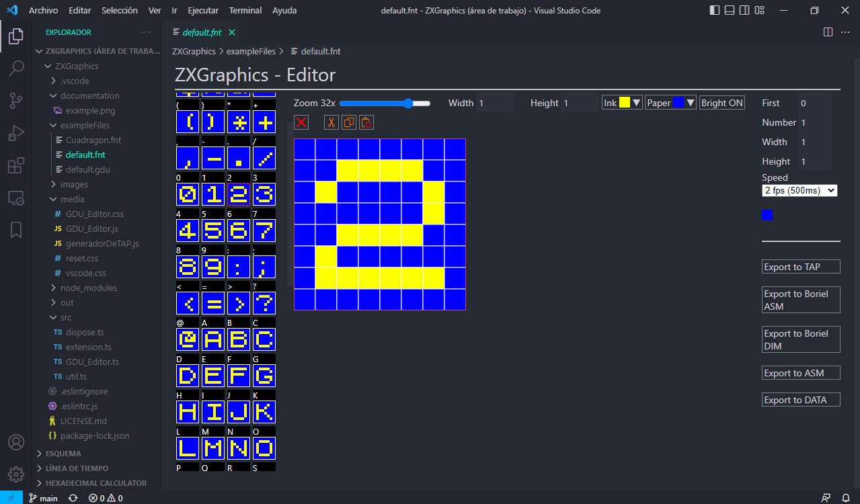This screenshot has height=504, width=860.
Task: Click the Export to TAP button
Action: (801, 266)
